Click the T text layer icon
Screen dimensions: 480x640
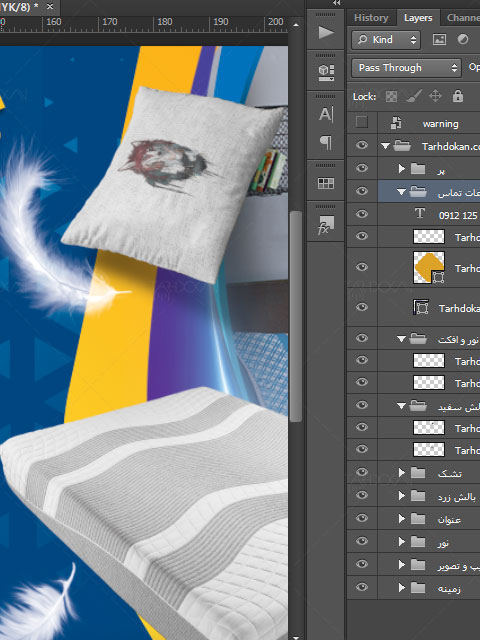tap(420, 213)
